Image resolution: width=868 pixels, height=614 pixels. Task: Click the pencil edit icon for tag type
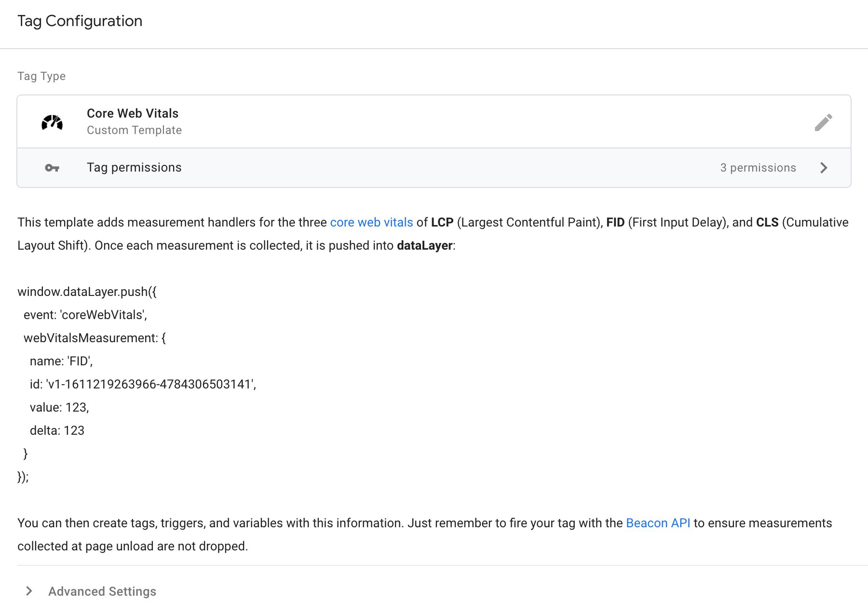point(823,122)
